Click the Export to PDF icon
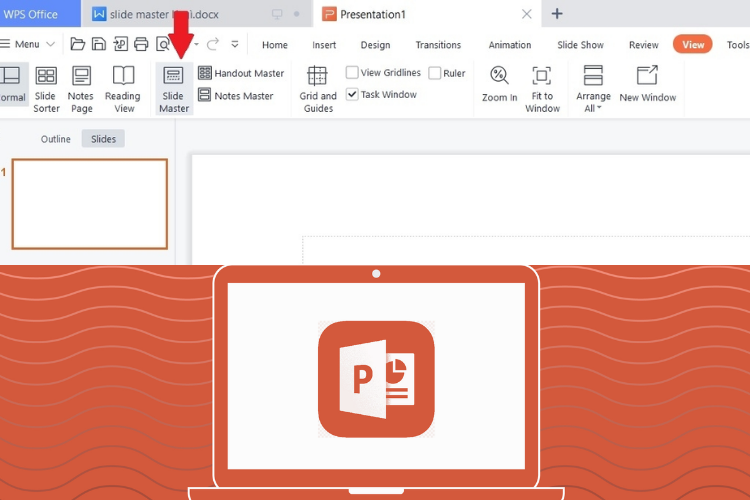This screenshot has height=500, width=750. pos(120,44)
